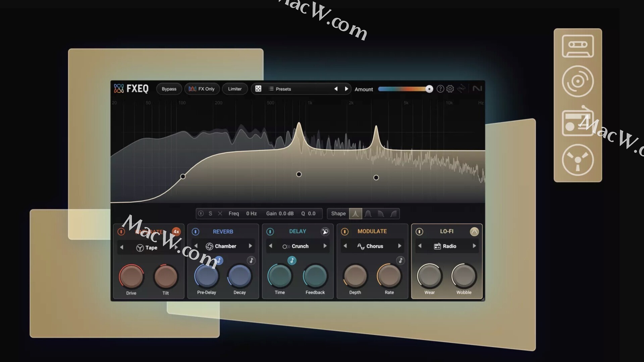The height and width of the screenshot is (362, 644).
Task: Click the Presets list icon
Action: pyautogui.click(x=271, y=89)
